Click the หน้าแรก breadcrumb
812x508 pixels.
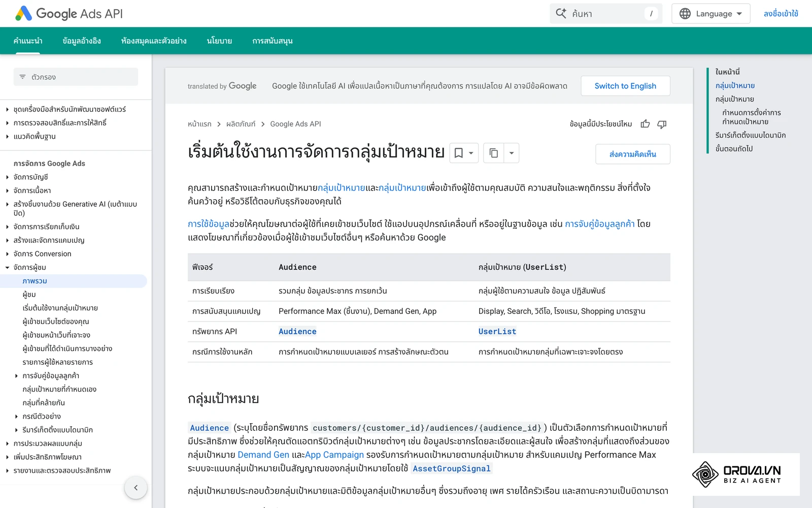point(199,124)
